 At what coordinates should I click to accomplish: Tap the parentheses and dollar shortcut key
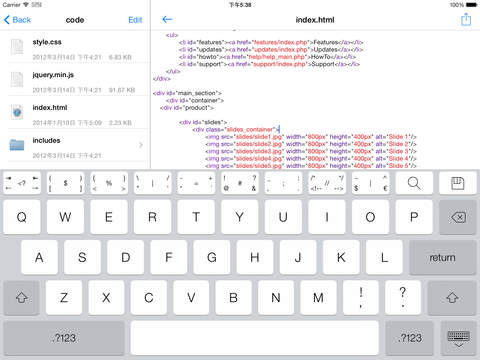pos(65,183)
